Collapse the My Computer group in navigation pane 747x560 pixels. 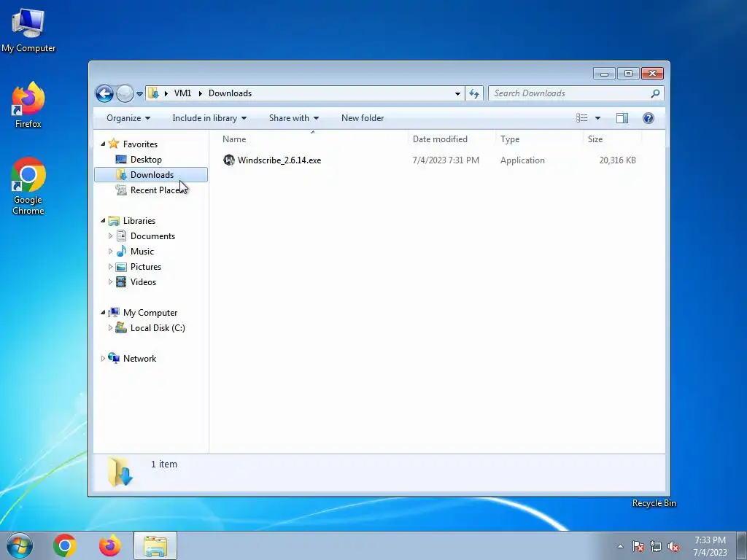(103, 312)
